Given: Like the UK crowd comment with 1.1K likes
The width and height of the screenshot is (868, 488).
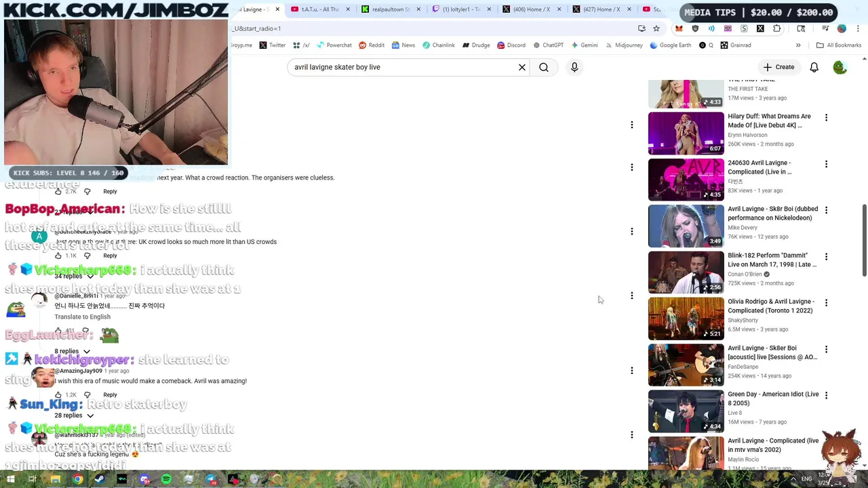Looking at the screenshot, I should coord(58,256).
